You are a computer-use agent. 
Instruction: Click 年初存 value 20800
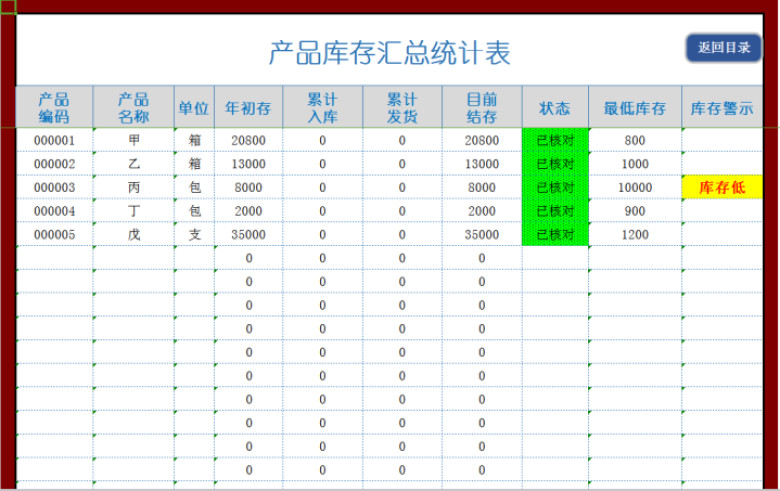point(248,140)
